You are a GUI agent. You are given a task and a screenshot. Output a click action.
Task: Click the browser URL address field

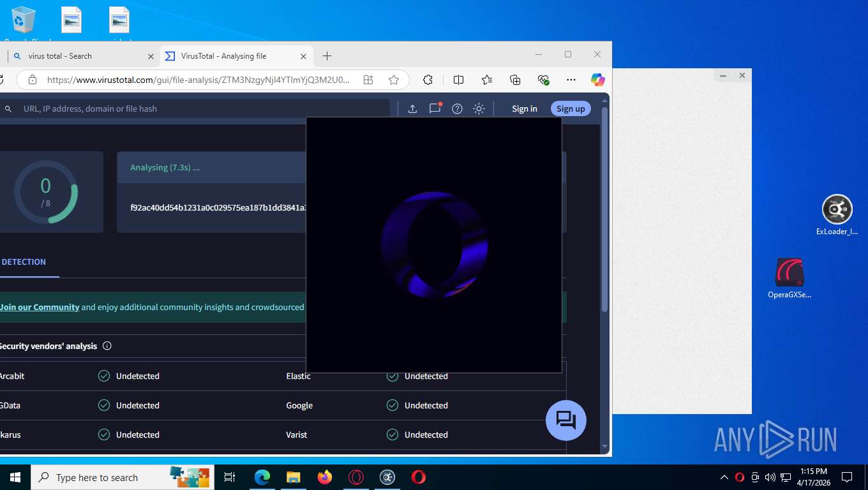tap(198, 80)
